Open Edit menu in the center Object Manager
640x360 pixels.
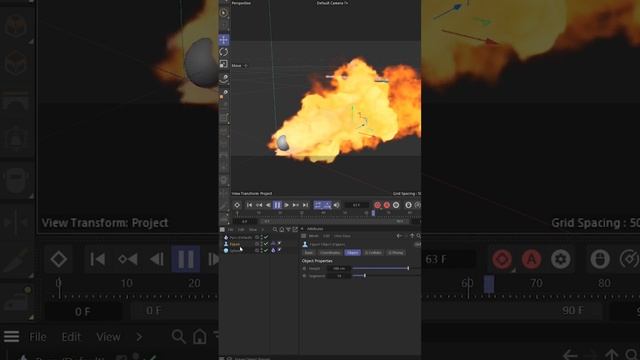241,229
